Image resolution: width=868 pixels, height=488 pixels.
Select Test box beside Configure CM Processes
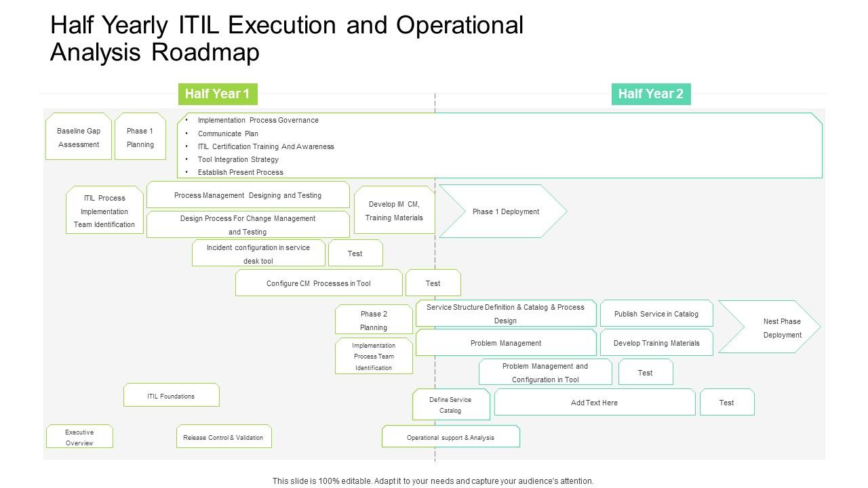click(x=433, y=283)
